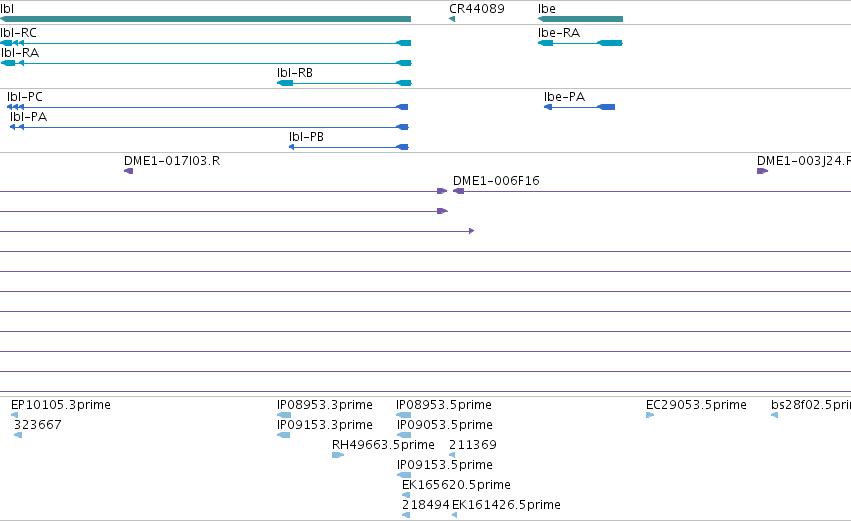Select the bs28f02.5prime EST arrow

tap(774, 415)
